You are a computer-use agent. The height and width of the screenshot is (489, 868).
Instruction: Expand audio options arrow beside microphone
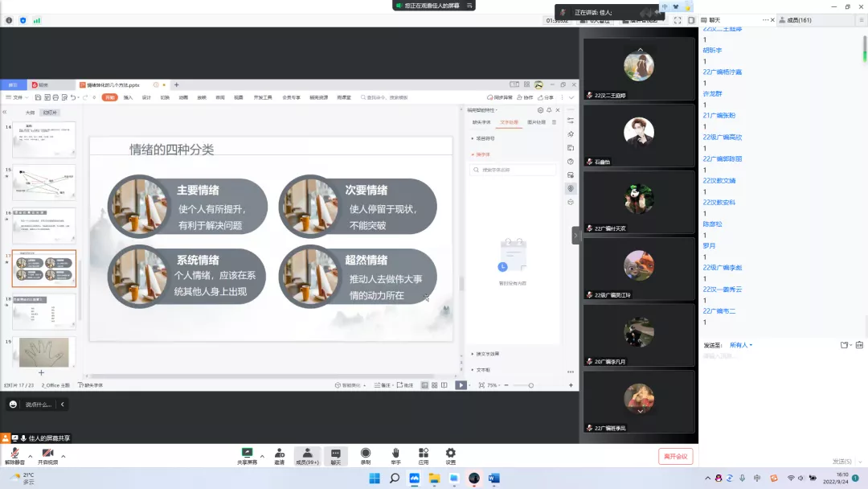pos(30,455)
